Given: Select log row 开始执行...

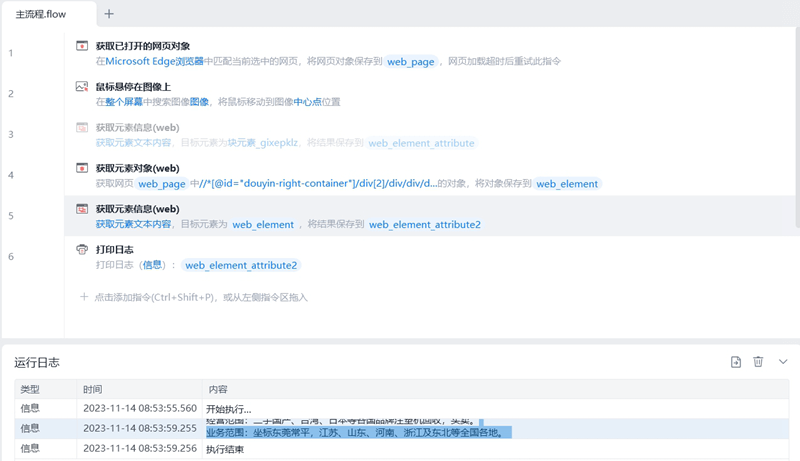Looking at the screenshot, I should 402,408.
